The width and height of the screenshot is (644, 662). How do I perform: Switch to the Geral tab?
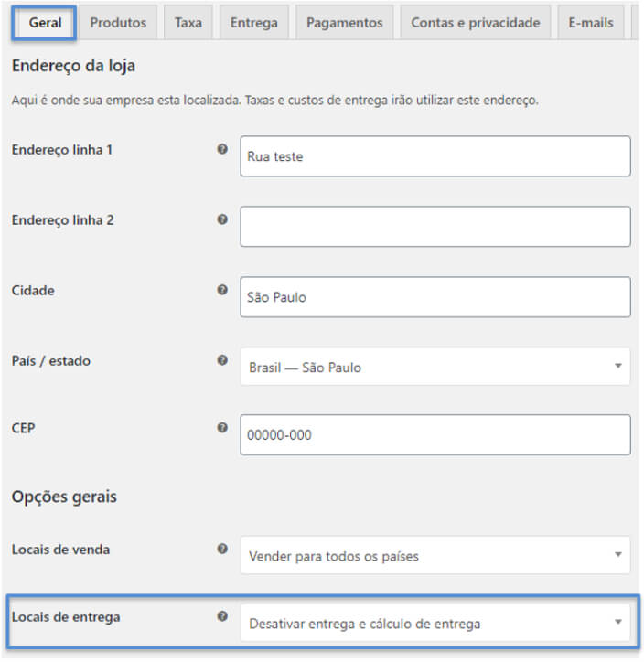pyautogui.click(x=45, y=23)
